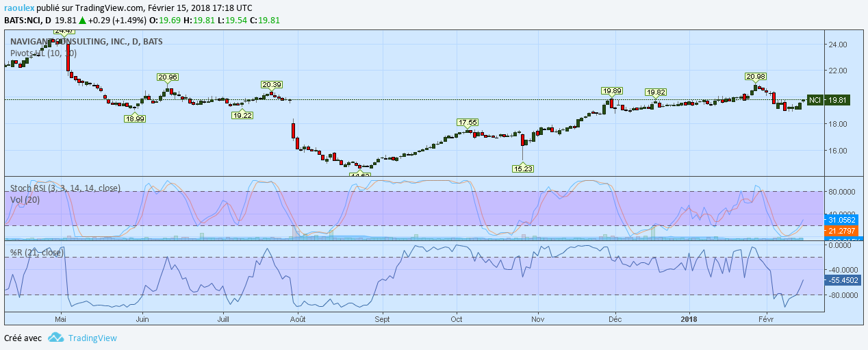Click the Nov label on time axis
The width and height of the screenshot is (868, 350).
(x=537, y=319)
